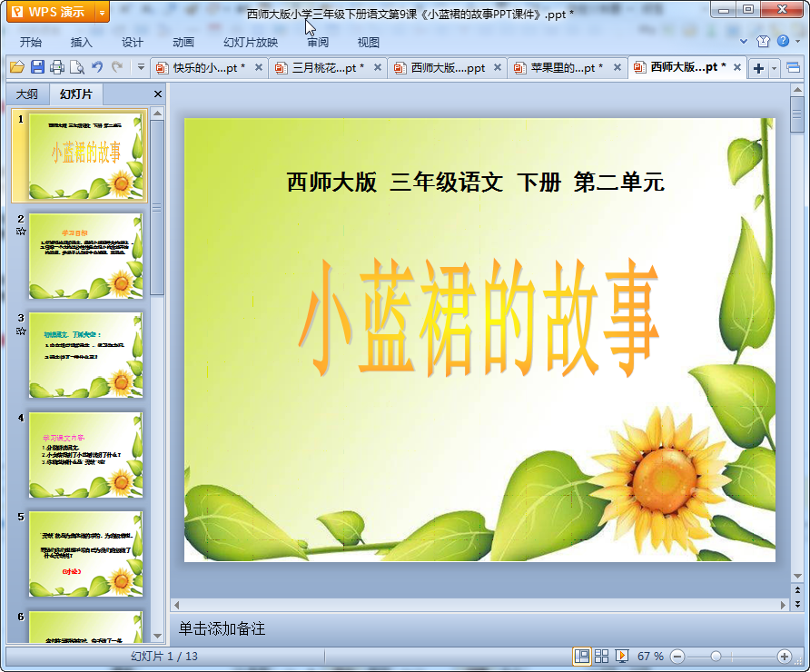Image resolution: width=810 pixels, height=672 pixels.
Task: Go to previous slide double-arrow button
Action: tap(797, 590)
